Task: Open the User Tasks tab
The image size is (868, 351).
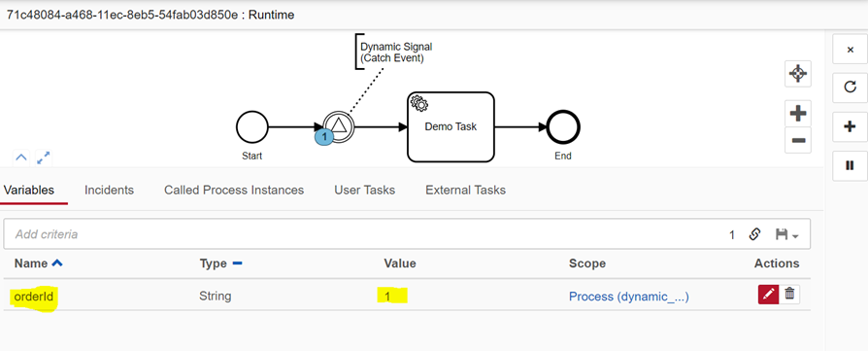Action: click(x=365, y=191)
